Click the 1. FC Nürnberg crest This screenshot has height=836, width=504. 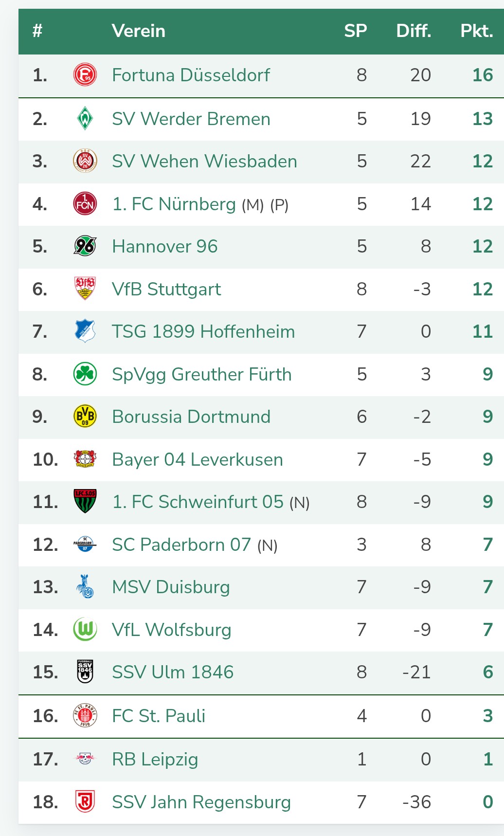tap(85, 204)
